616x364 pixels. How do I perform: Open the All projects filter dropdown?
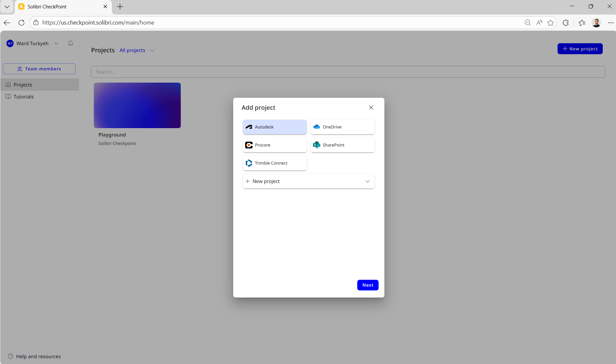coord(152,50)
